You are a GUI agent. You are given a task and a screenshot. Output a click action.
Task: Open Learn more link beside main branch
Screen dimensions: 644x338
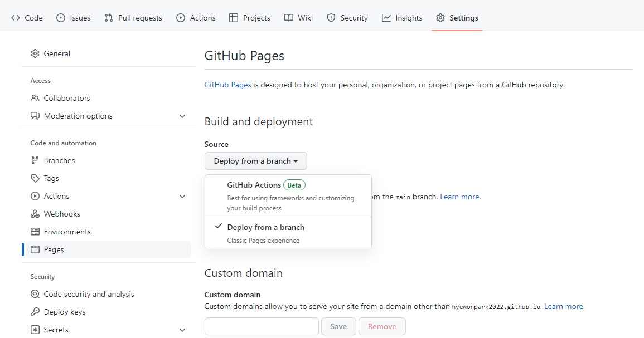click(x=459, y=197)
